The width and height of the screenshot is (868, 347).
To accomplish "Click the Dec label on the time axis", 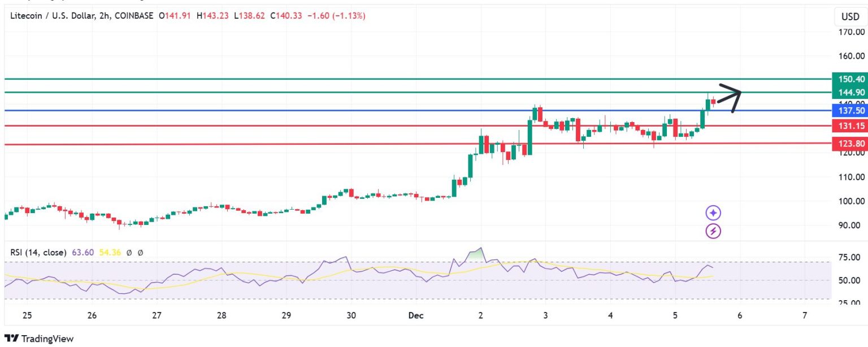I will (x=416, y=315).
